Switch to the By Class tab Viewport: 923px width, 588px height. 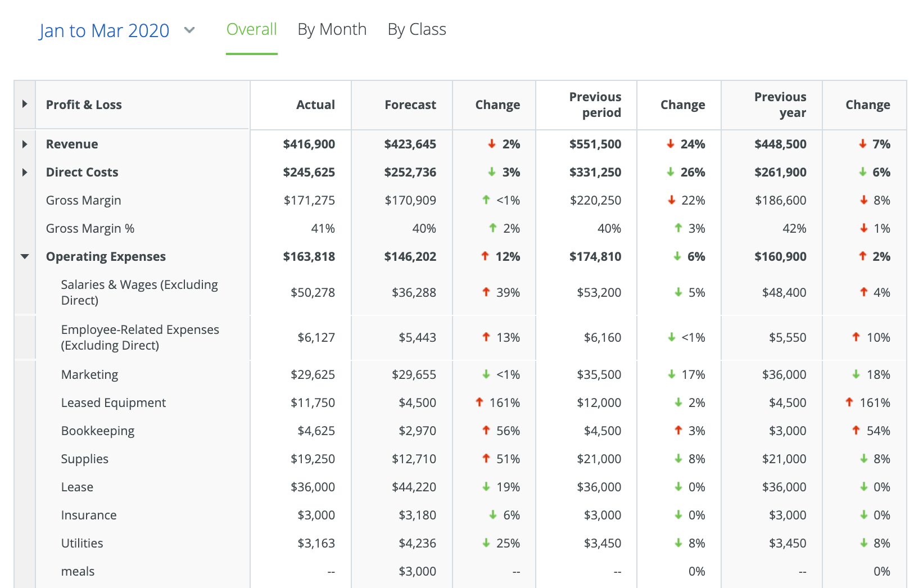[x=417, y=29]
